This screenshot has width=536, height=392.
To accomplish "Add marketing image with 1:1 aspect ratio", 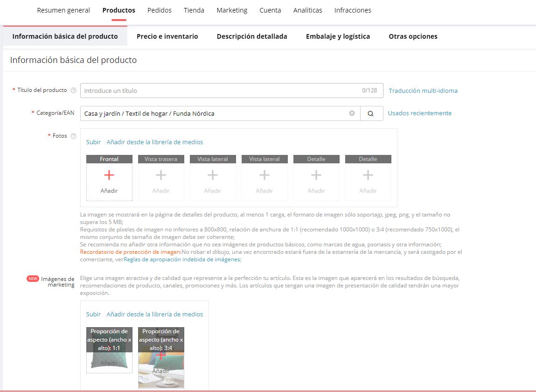I will click(x=109, y=350).
